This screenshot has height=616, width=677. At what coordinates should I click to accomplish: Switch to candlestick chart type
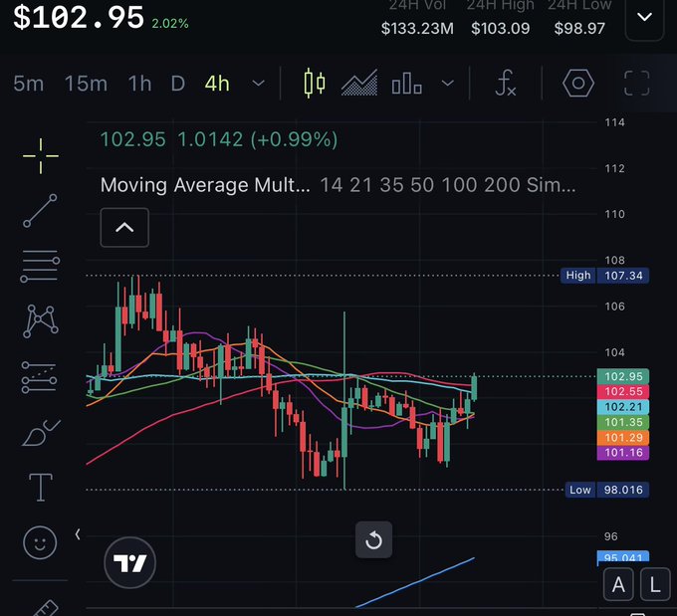point(315,83)
